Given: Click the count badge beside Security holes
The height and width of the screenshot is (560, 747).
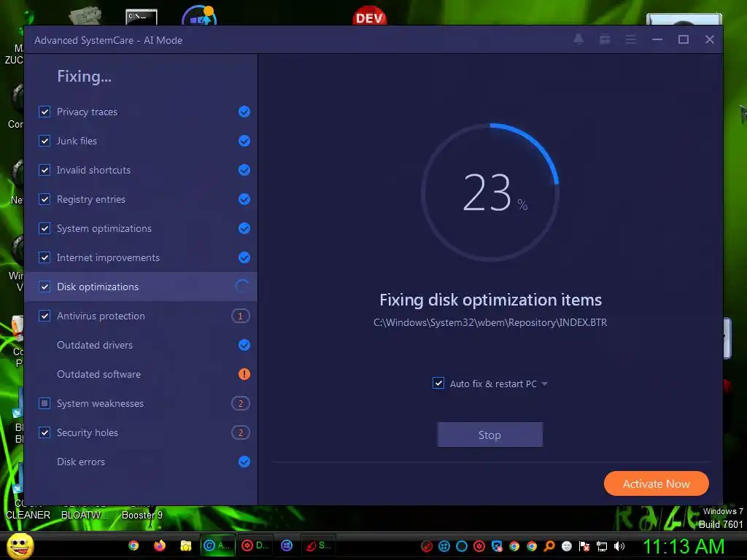Looking at the screenshot, I should [x=241, y=432].
